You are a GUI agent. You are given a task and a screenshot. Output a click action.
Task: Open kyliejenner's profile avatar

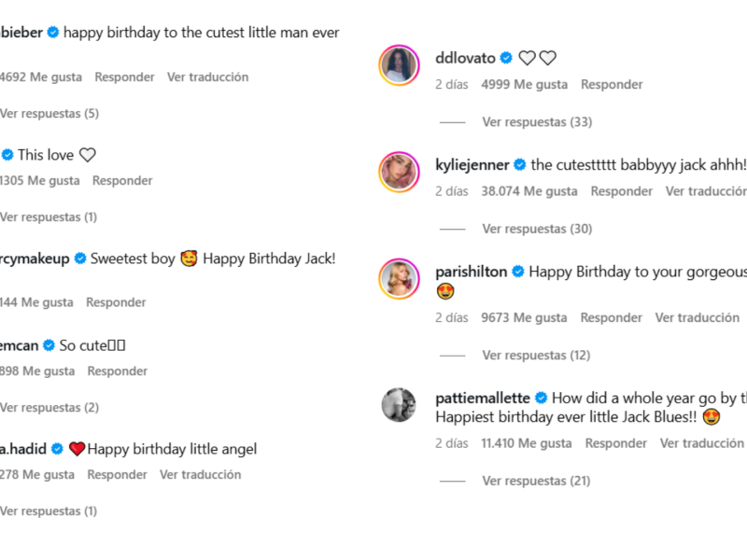tap(399, 172)
